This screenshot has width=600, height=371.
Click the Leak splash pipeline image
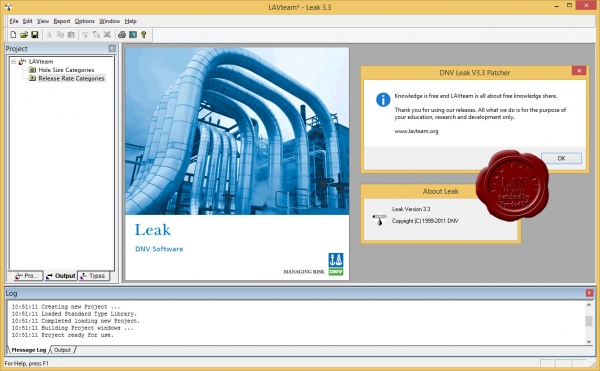click(237, 131)
